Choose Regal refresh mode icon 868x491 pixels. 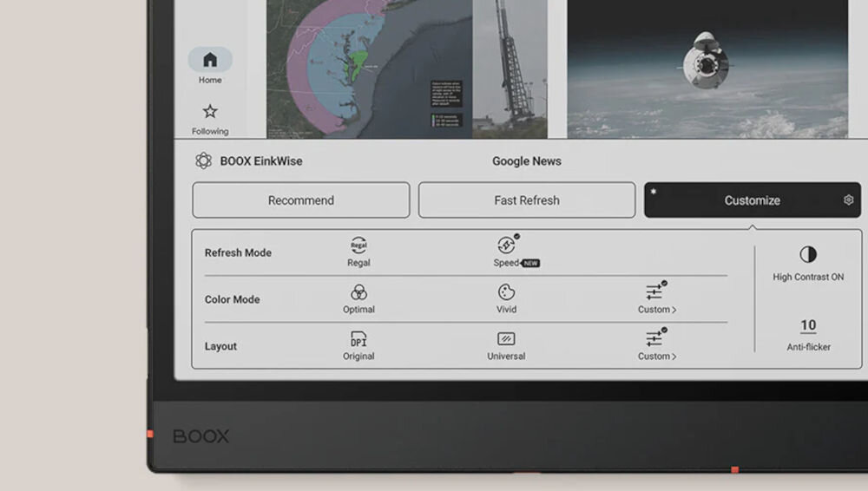tap(358, 245)
